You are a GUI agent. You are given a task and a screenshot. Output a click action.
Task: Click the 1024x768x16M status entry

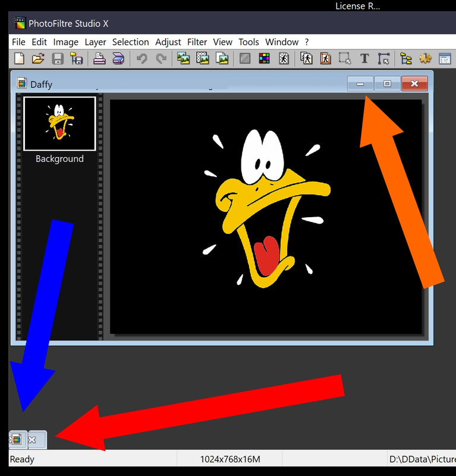230,459
